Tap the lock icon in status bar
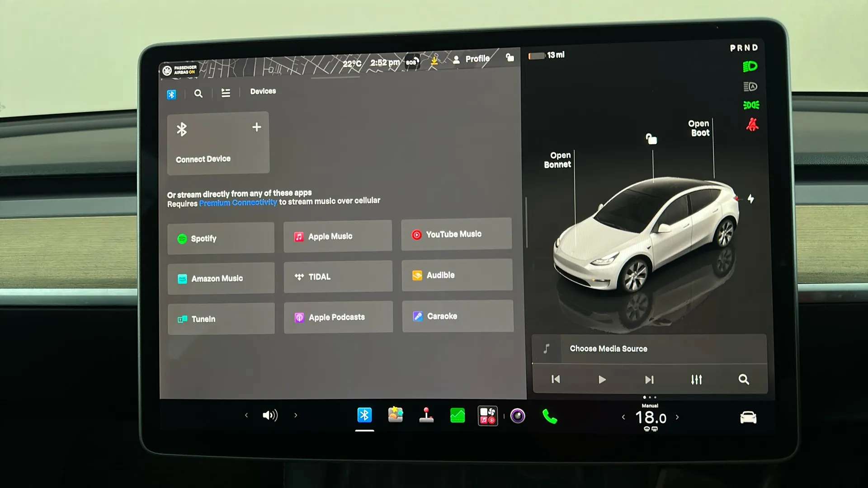The width and height of the screenshot is (868, 488). tap(510, 57)
